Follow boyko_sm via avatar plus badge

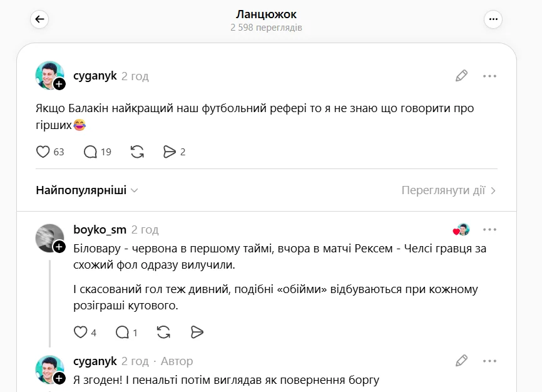pyautogui.click(x=59, y=247)
